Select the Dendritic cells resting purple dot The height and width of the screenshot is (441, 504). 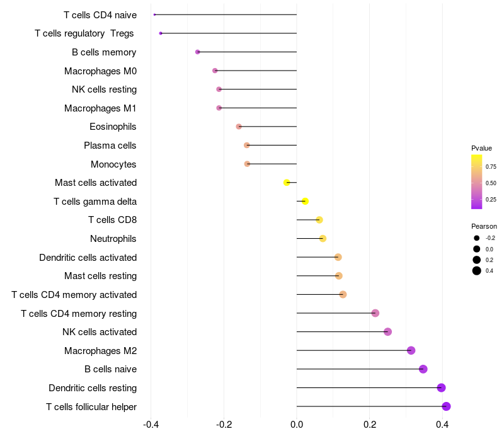pos(442,387)
